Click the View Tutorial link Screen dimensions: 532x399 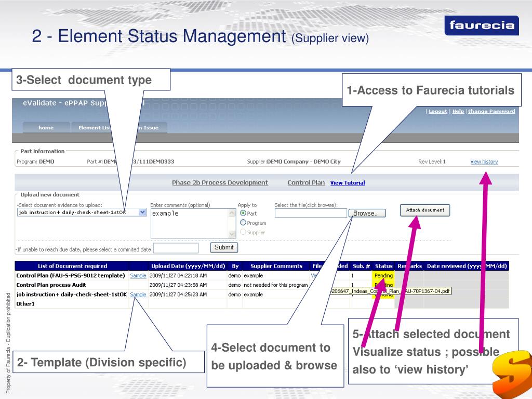[x=348, y=183]
